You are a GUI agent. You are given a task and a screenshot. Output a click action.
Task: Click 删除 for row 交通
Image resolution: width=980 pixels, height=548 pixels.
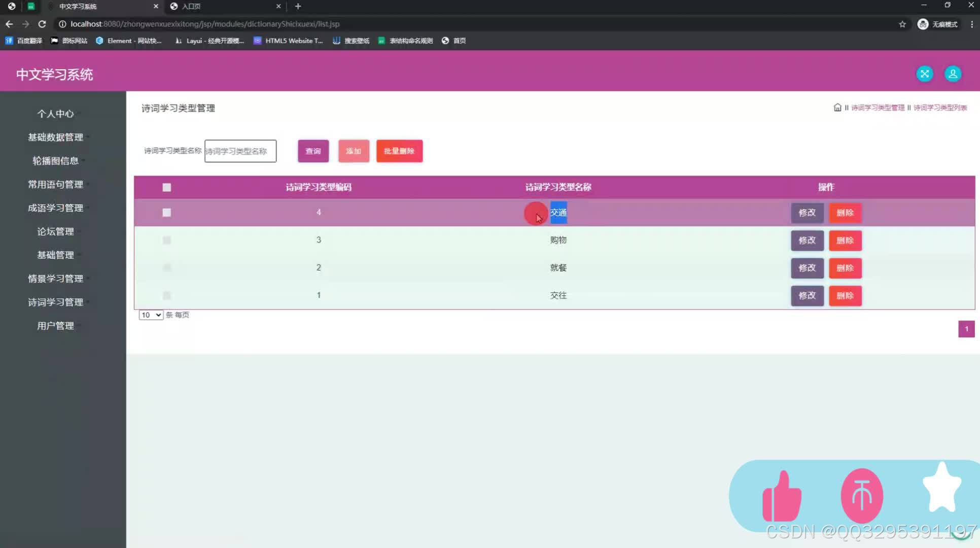pos(845,213)
